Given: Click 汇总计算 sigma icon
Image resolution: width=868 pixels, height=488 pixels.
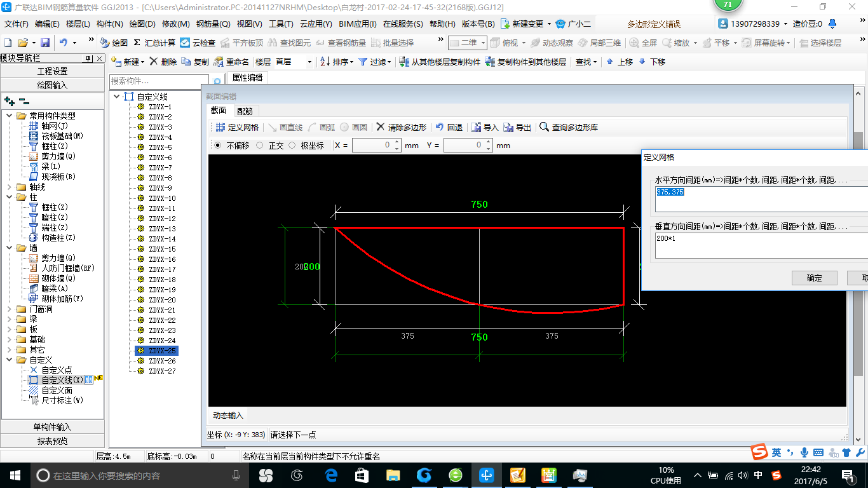Looking at the screenshot, I should click(x=154, y=43).
